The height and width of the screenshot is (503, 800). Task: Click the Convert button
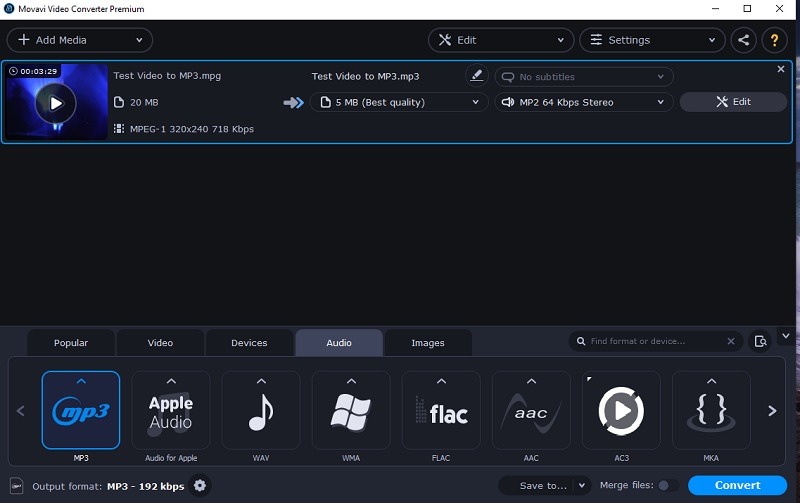pos(737,485)
